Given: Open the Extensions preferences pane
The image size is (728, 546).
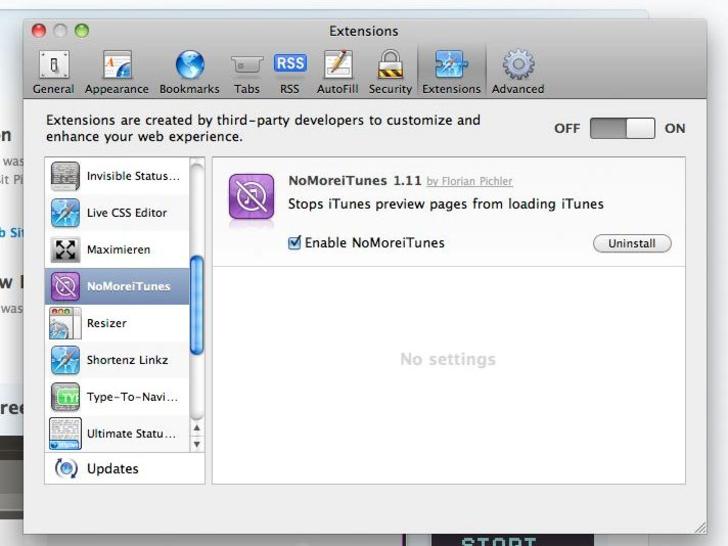Looking at the screenshot, I should click(x=451, y=72).
